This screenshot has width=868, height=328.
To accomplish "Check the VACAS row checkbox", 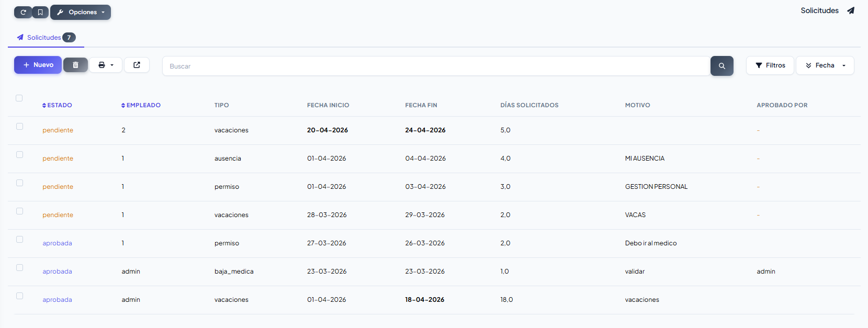I will pos(19,211).
